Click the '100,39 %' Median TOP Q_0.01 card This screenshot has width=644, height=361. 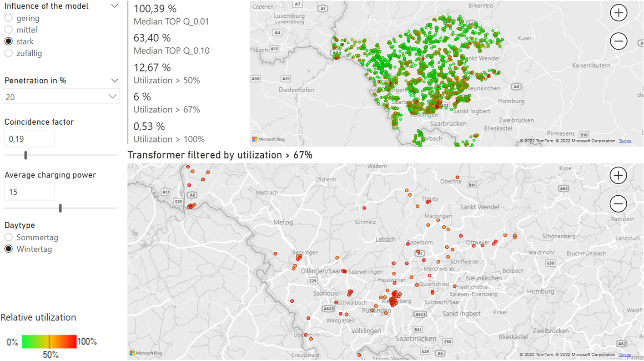pos(171,15)
